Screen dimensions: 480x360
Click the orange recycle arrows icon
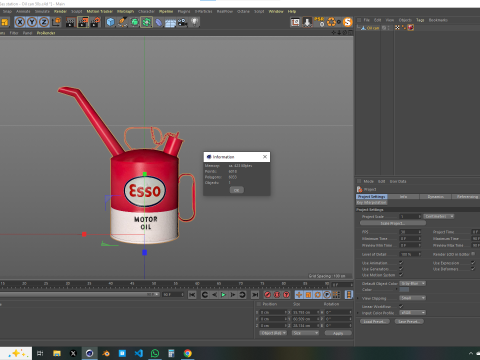coord(332,22)
